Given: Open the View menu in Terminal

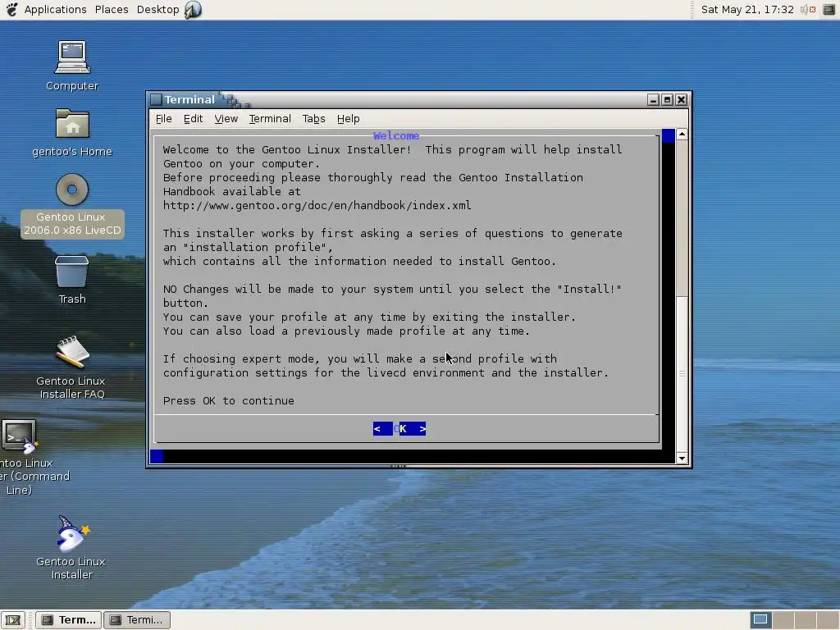Looking at the screenshot, I should (x=226, y=119).
